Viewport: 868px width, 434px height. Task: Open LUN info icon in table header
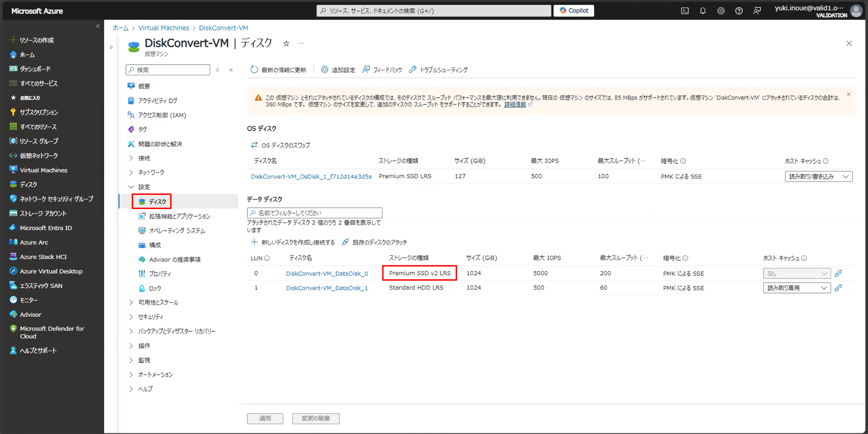267,258
